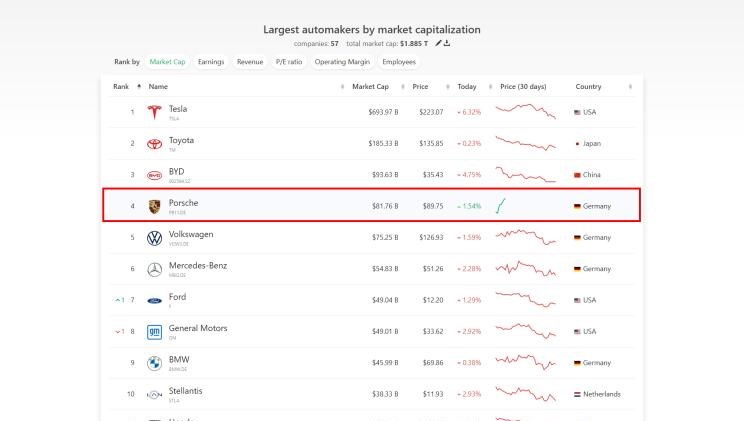Click the down rank change arrow beside General Motors
This screenshot has width=744, height=421.
coord(118,332)
